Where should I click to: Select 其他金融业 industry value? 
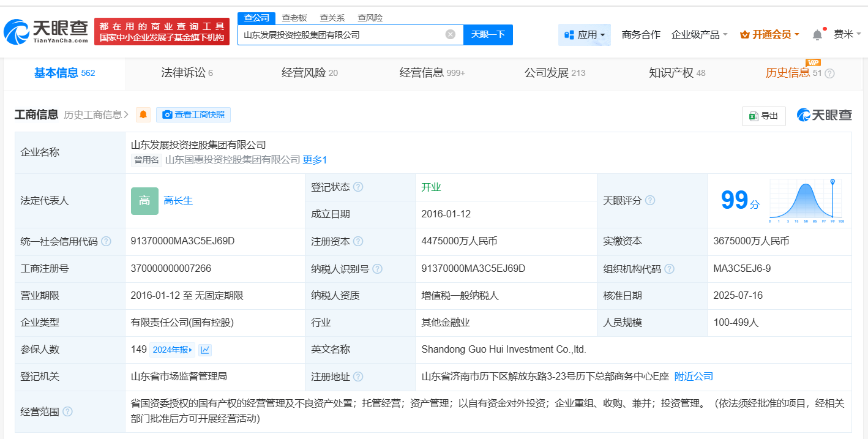click(x=446, y=322)
